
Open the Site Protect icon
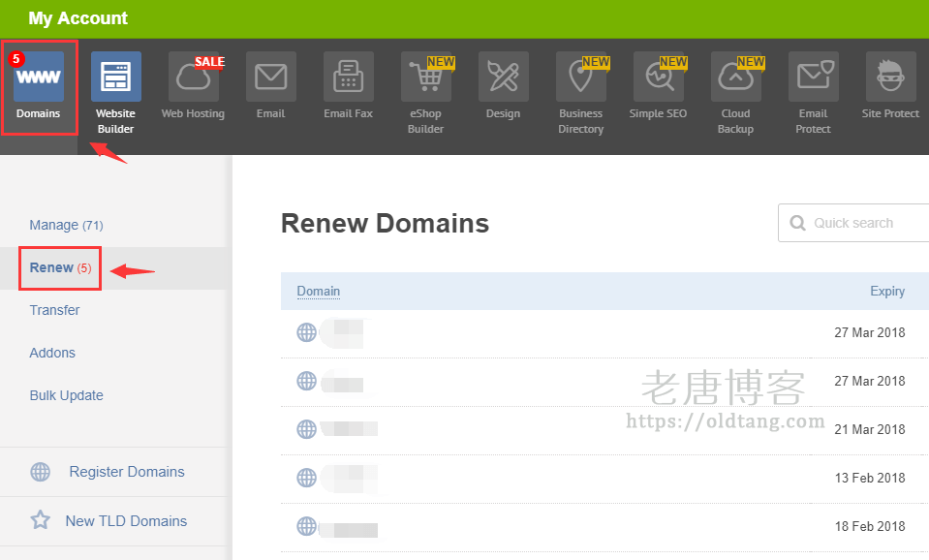click(890, 78)
